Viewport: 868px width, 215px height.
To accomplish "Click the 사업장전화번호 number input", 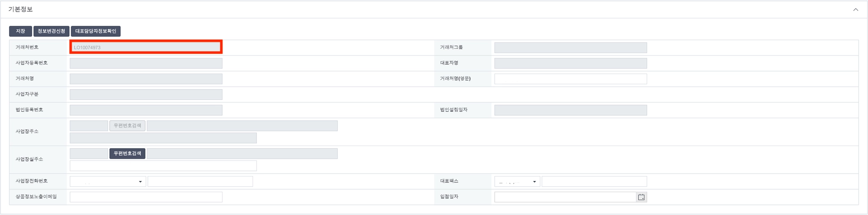I will [200, 182].
